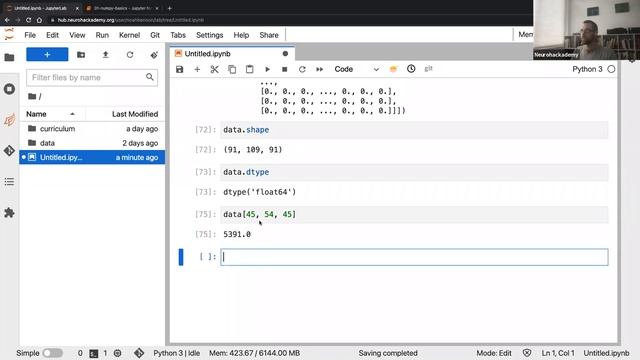This screenshot has width=640, height=360.
Task: Click the data.shape code cell
Action: (x=414, y=130)
